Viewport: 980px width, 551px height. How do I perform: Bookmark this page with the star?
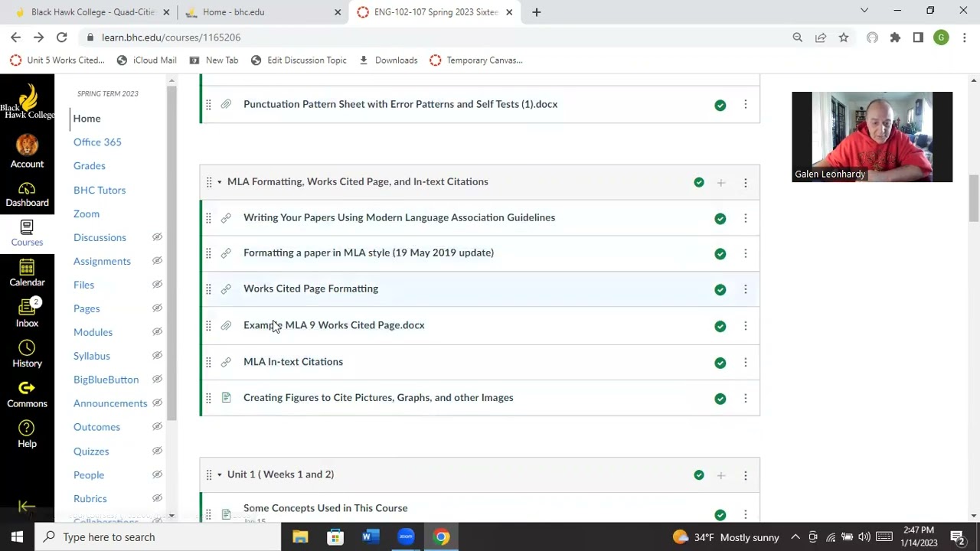844,37
